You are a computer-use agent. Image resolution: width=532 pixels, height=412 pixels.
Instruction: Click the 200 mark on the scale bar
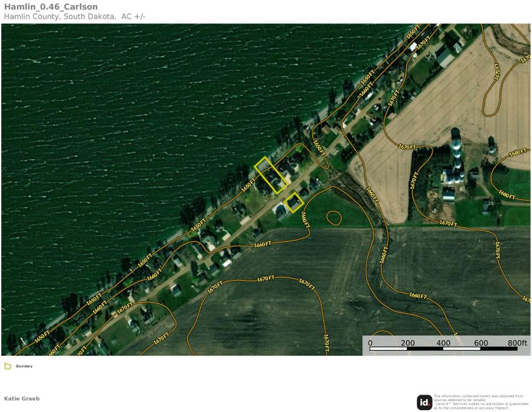pos(407,343)
